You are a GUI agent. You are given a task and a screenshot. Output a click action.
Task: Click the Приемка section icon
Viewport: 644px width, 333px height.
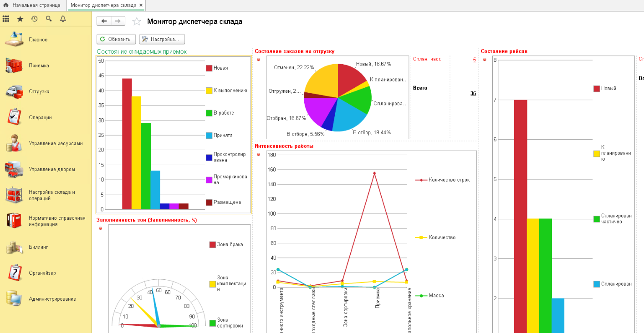14,66
